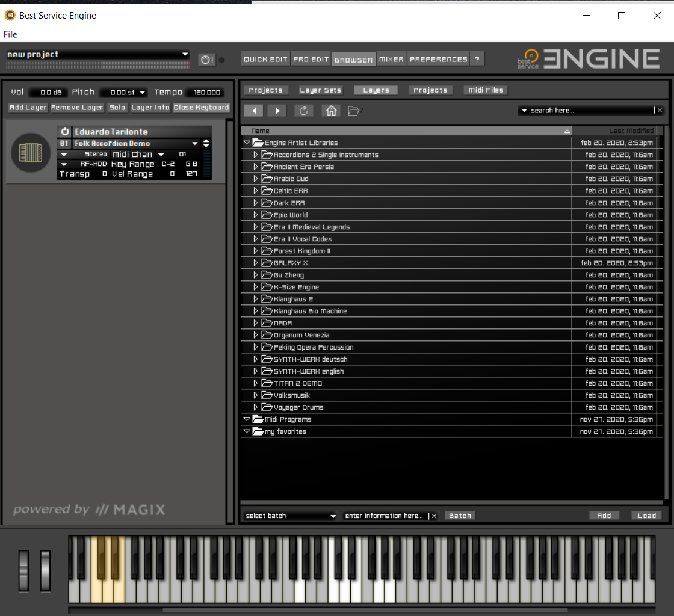Click the refresh icon in the browser toolbar
Viewport: 674px width, 616px height.
[x=303, y=110]
